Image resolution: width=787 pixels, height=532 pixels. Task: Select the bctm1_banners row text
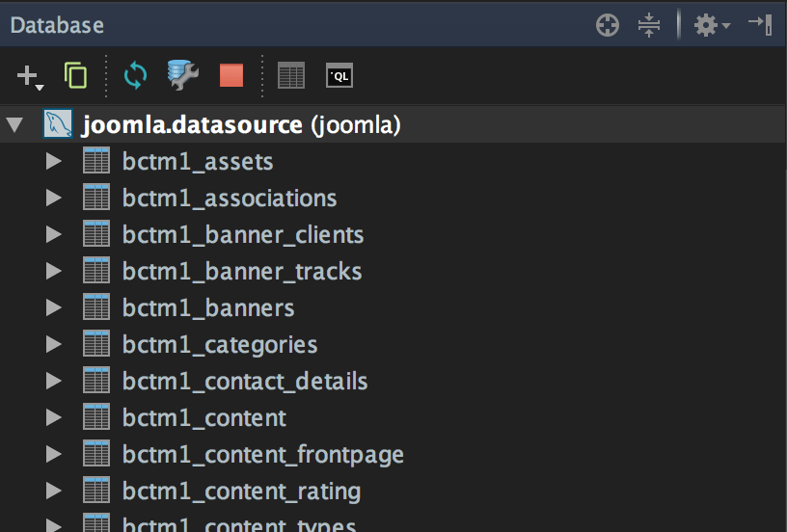coord(208,308)
